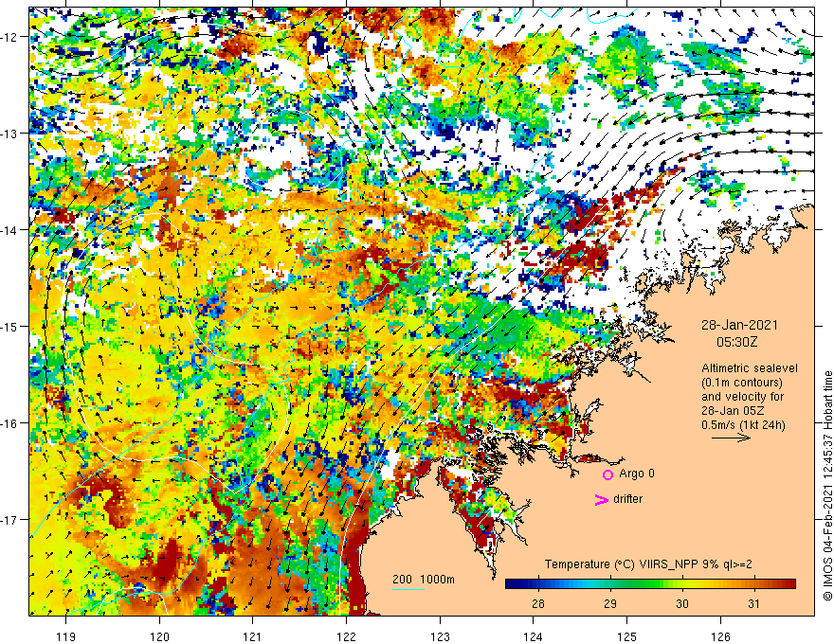Click the longitude axis label '121'

click(x=253, y=636)
